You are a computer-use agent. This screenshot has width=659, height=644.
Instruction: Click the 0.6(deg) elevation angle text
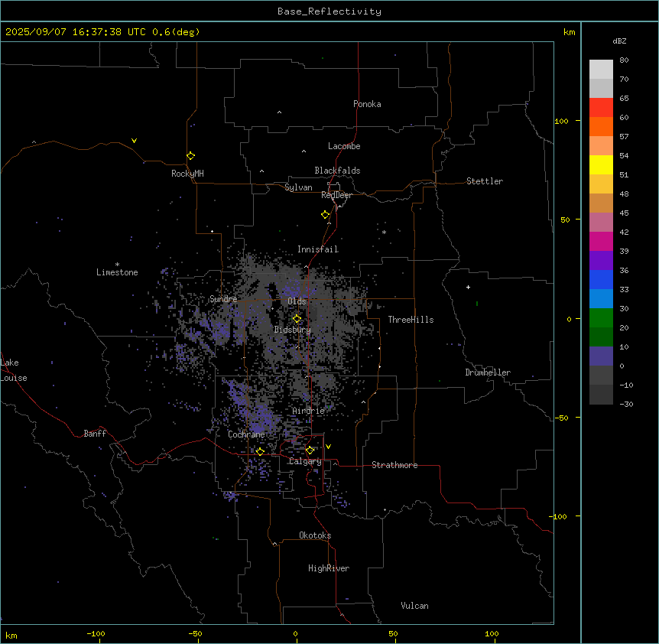coord(176,32)
